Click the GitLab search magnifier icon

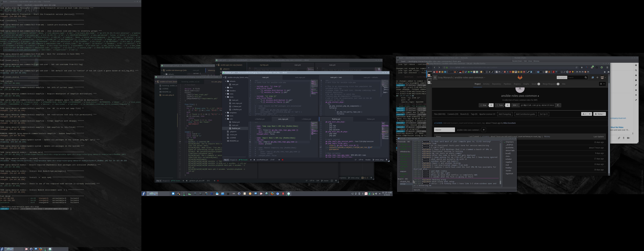[585, 77]
